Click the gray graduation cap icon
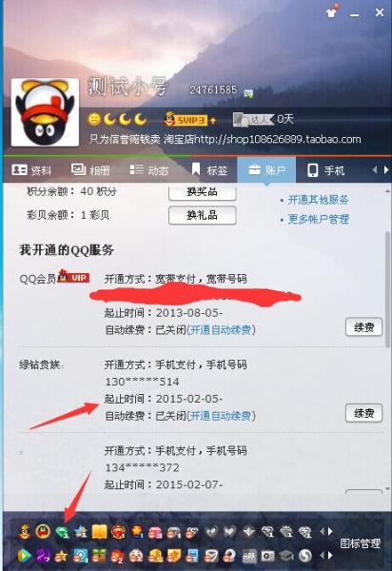Screen dimensions: 392x571 point(286,556)
